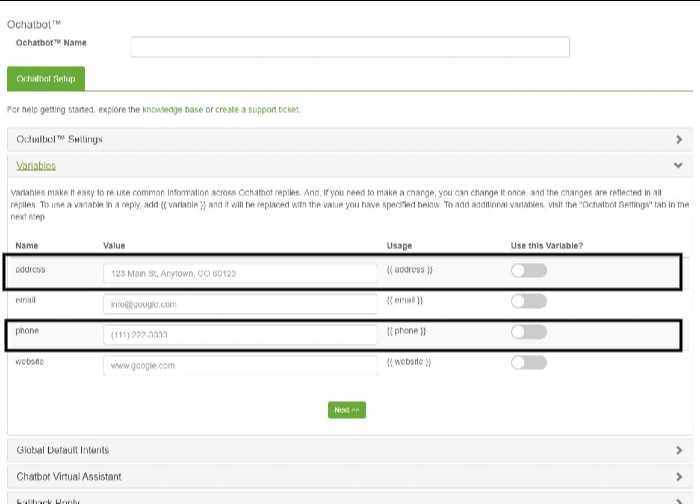Click the Ochatbot Name input field

(x=350, y=47)
